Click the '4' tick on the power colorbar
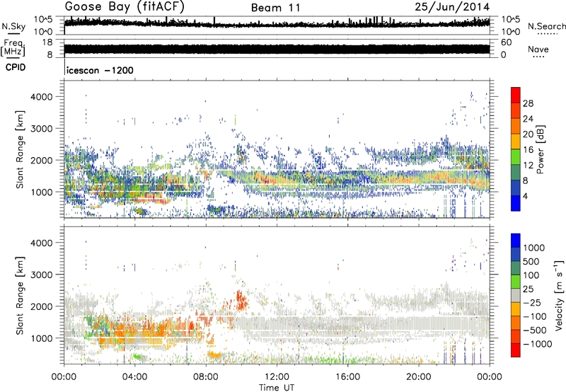This screenshot has width=566, height=392. pos(525,196)
